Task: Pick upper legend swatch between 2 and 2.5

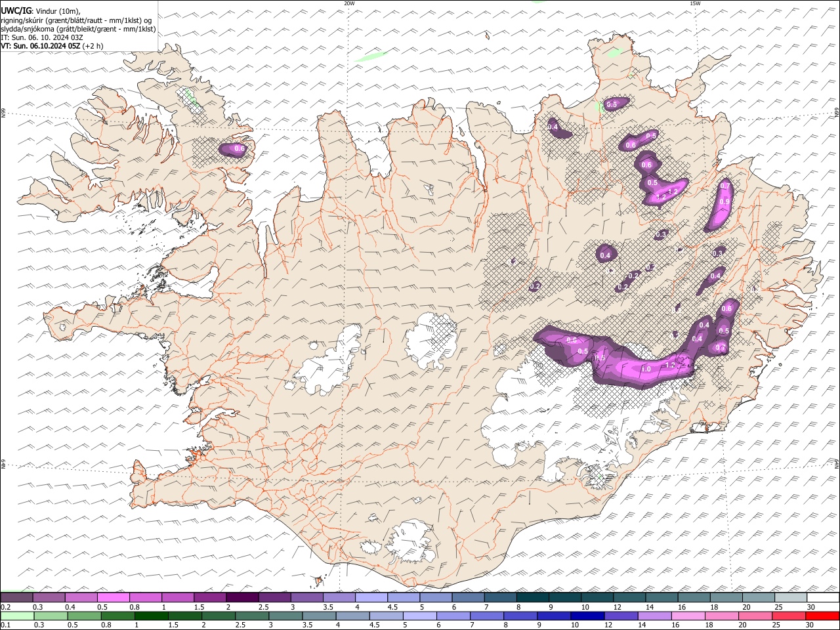Action: [242, 597]
